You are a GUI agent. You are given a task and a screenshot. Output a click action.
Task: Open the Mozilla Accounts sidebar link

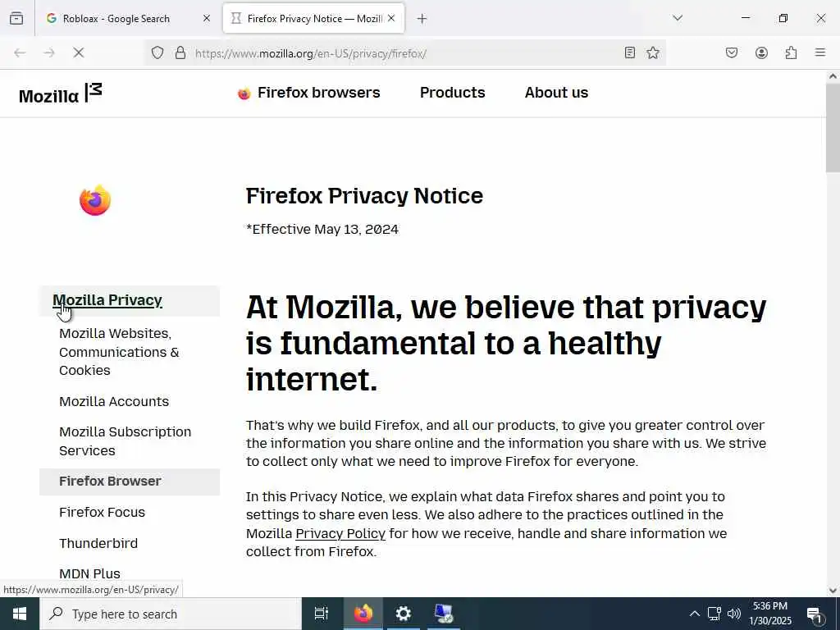pos(114,401)
